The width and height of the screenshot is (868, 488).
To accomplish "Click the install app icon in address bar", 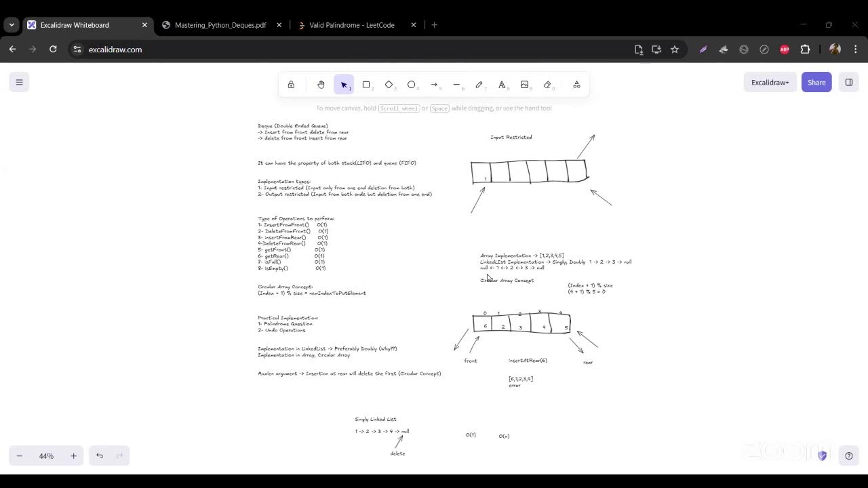I will click(656, 49).
